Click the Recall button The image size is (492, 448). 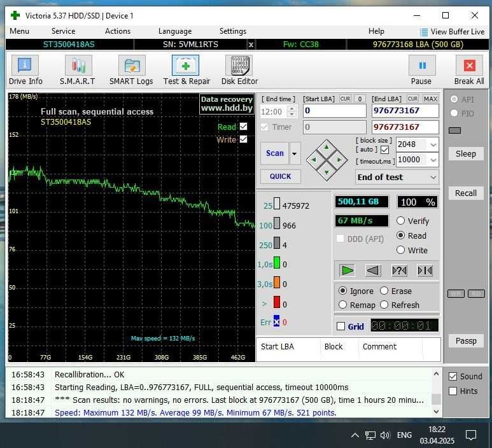click(x=466, y=193)
